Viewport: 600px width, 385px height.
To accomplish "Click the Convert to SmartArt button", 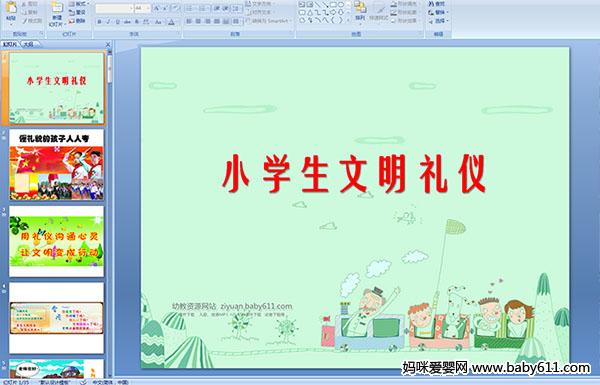I will [268, 21].
